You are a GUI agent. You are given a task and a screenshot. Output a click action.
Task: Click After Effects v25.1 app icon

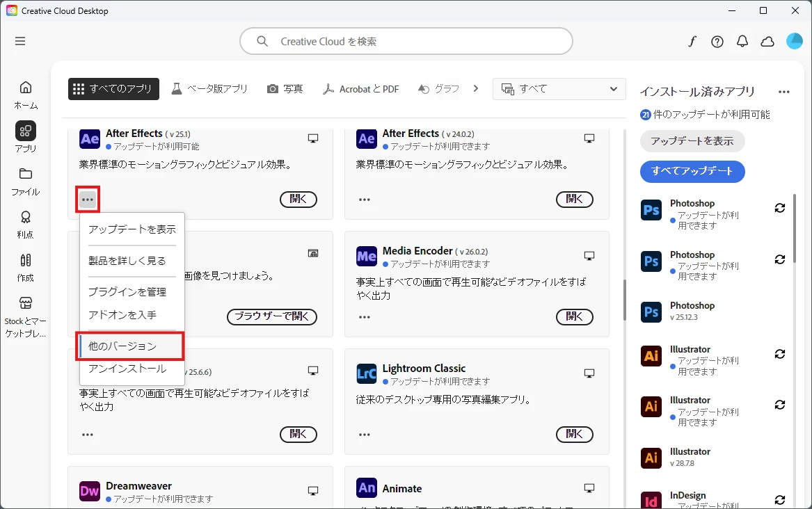90,138
